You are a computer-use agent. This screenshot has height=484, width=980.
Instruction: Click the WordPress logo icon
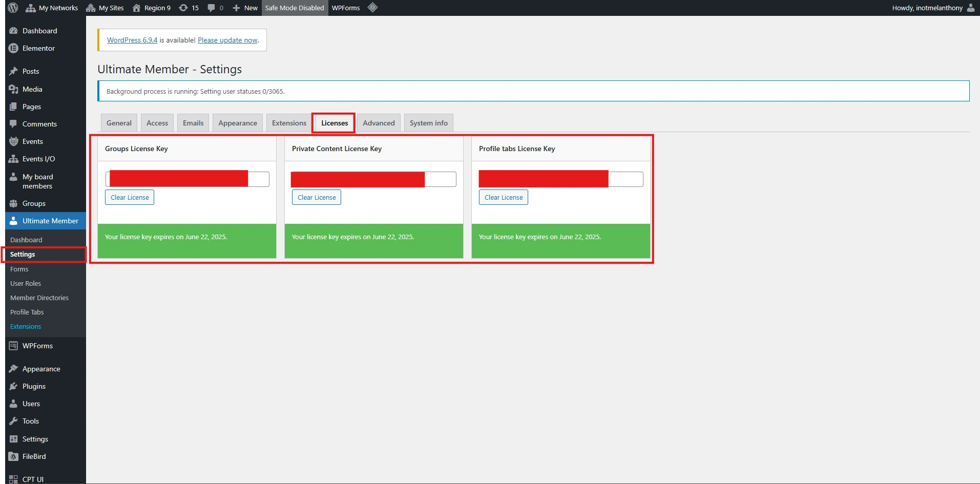click(13, 8)
